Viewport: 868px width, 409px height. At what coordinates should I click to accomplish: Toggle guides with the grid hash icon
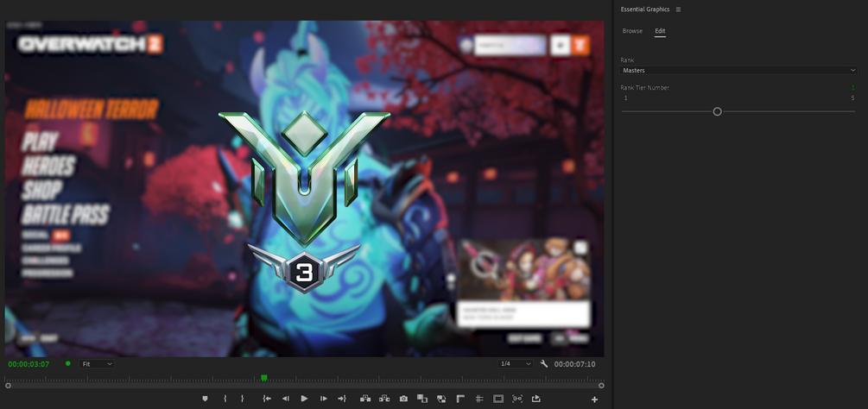(x=479, y=399)
